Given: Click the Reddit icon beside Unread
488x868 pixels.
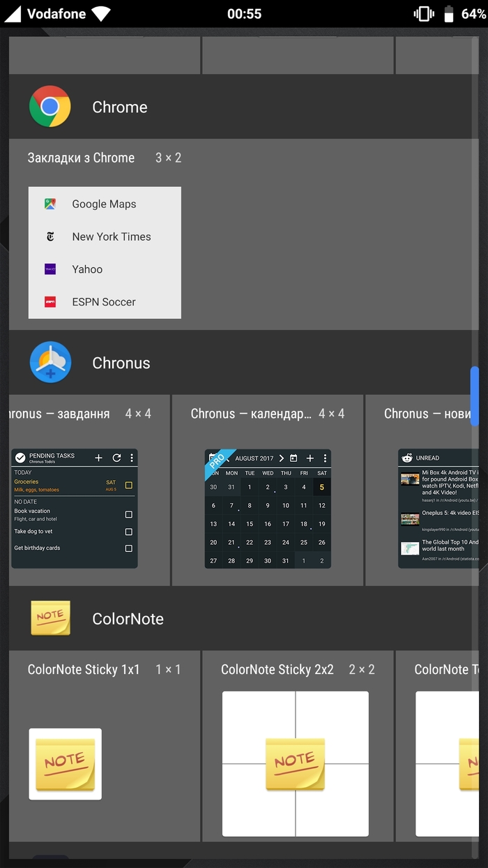Looking at the screenshot, I should (406, 458).
